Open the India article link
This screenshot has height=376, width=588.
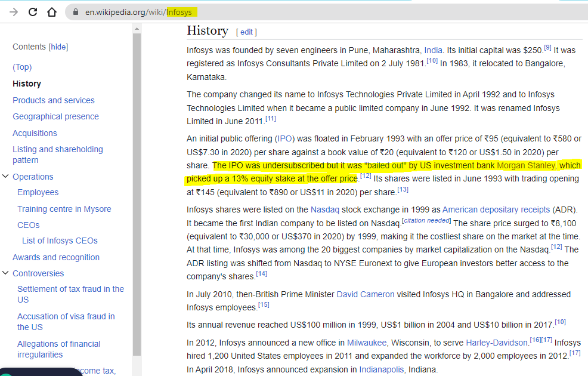(x=433, y=50)
